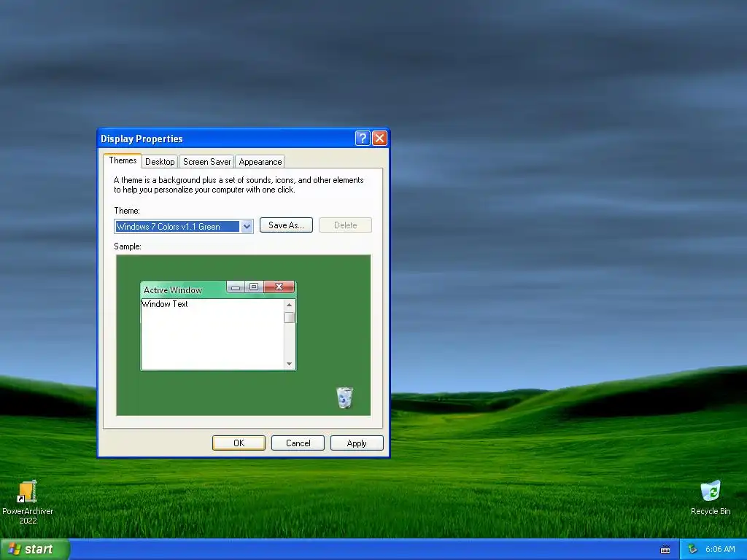Click the Apply button
This screenshot has width=747, height=560.
(x=357, y=443)
